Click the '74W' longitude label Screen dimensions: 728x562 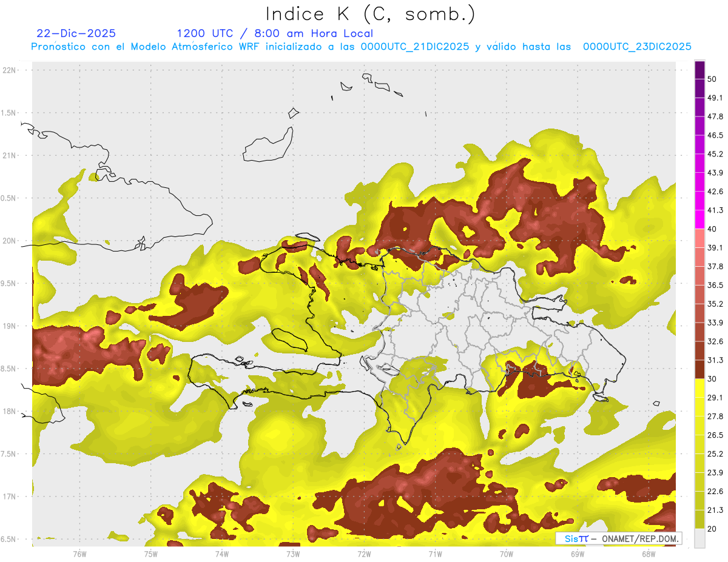[221, 554]
